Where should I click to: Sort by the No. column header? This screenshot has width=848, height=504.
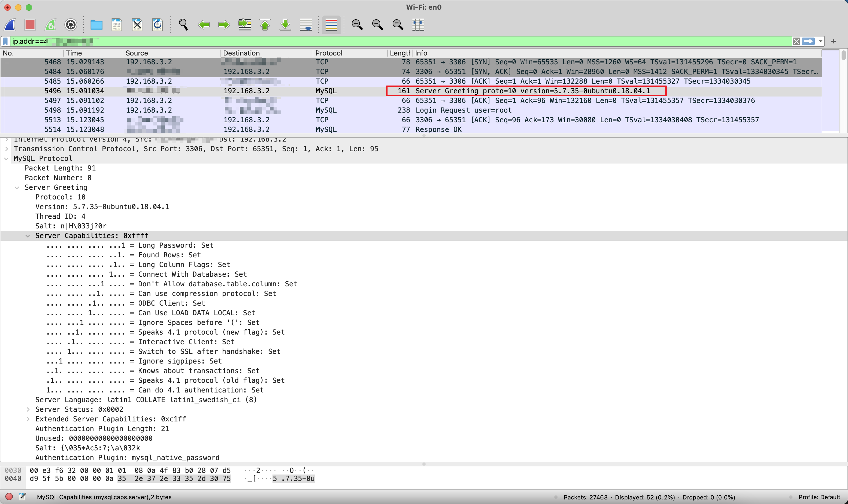point(32,53)
